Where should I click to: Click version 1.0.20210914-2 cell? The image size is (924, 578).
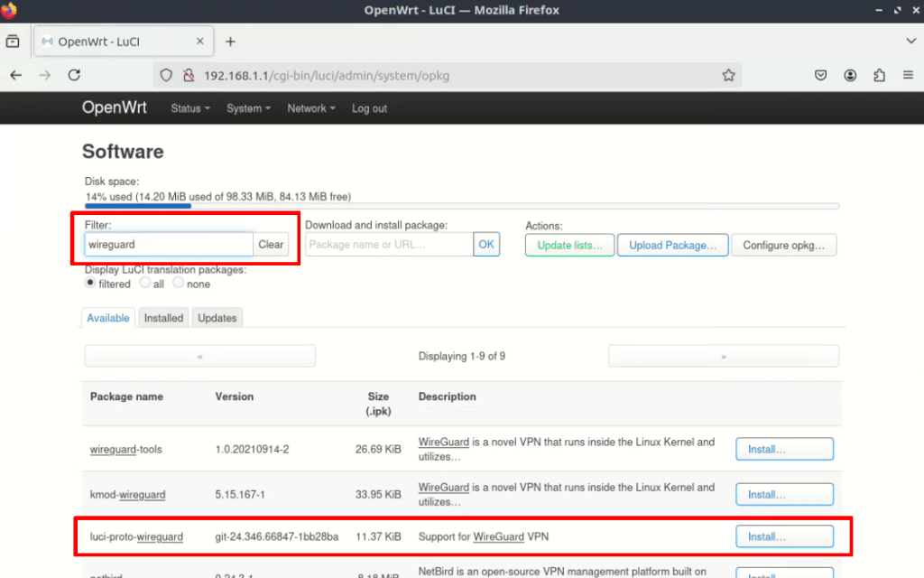tap(253, 450)
